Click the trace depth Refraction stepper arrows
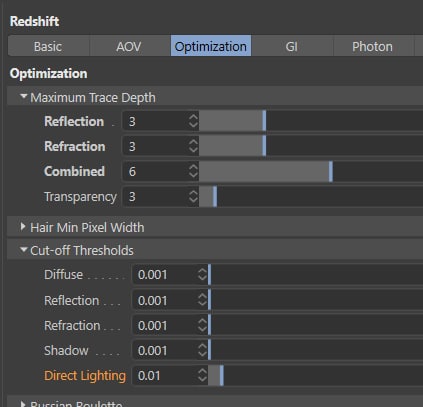 [193, 146]
